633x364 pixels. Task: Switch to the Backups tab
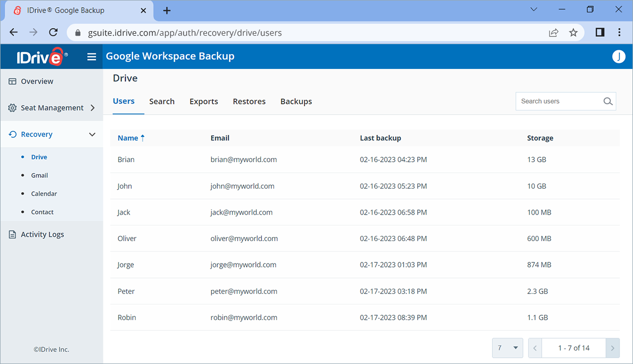(296, 102)
